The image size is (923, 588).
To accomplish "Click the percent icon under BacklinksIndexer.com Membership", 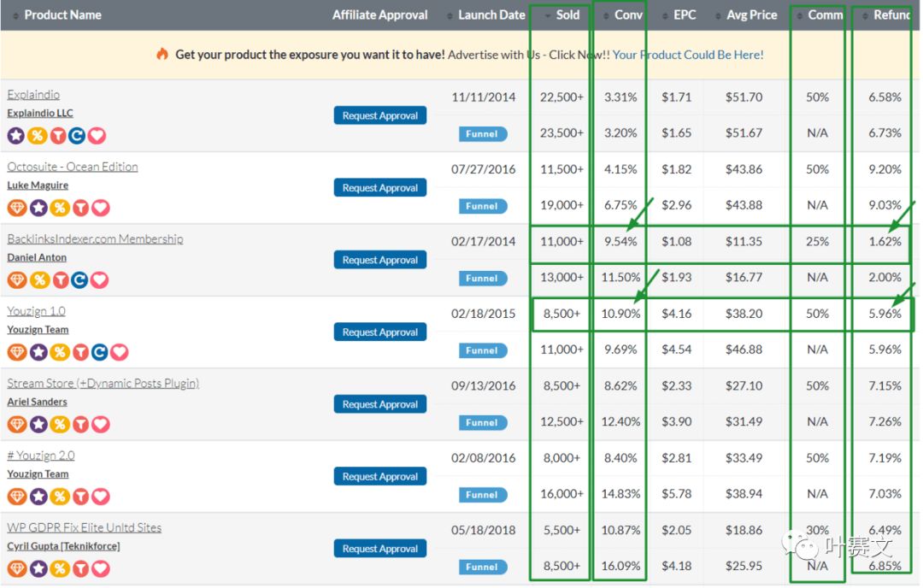I will [x=39, y=280].
